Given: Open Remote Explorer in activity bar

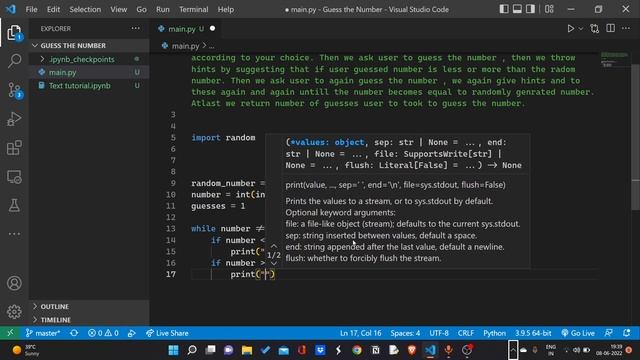Looking at the screenshot, I should [14, 177].
